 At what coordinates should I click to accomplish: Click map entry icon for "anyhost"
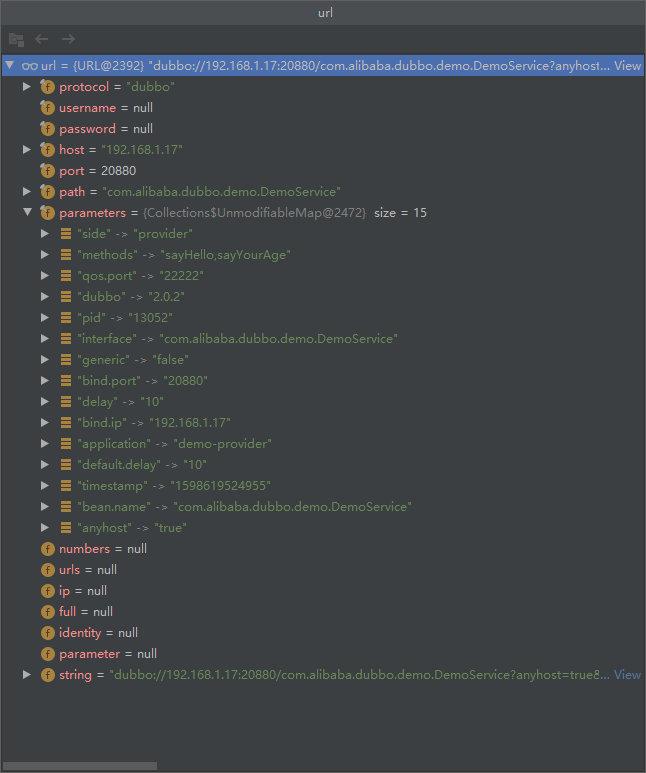click(66, 527)
